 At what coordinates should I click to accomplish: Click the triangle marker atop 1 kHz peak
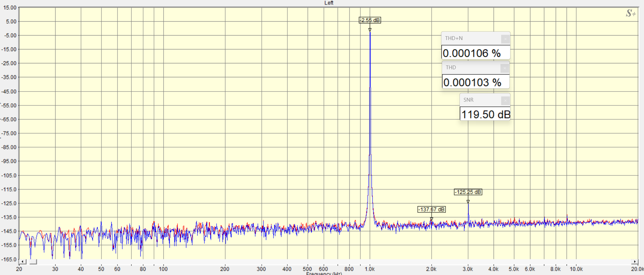370,30
